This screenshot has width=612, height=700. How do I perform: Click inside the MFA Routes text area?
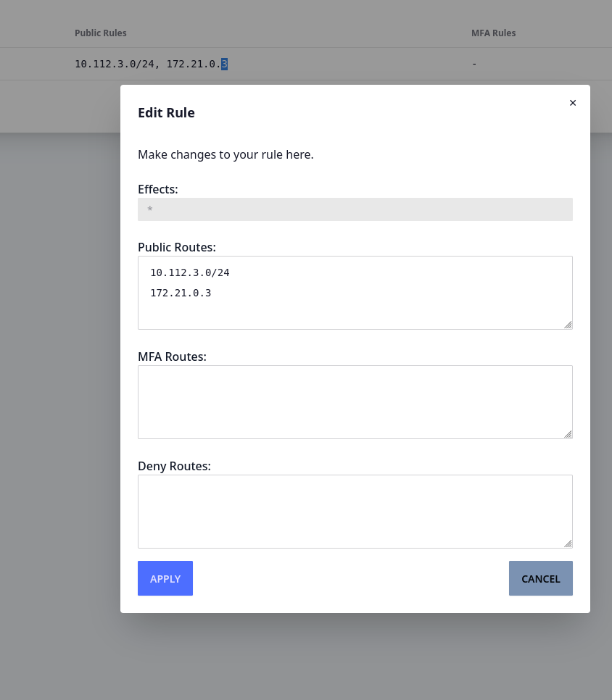[355, 401]
